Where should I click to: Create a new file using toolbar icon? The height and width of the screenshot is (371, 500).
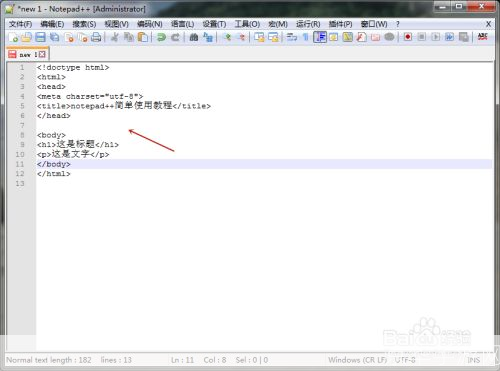point(13,37)
